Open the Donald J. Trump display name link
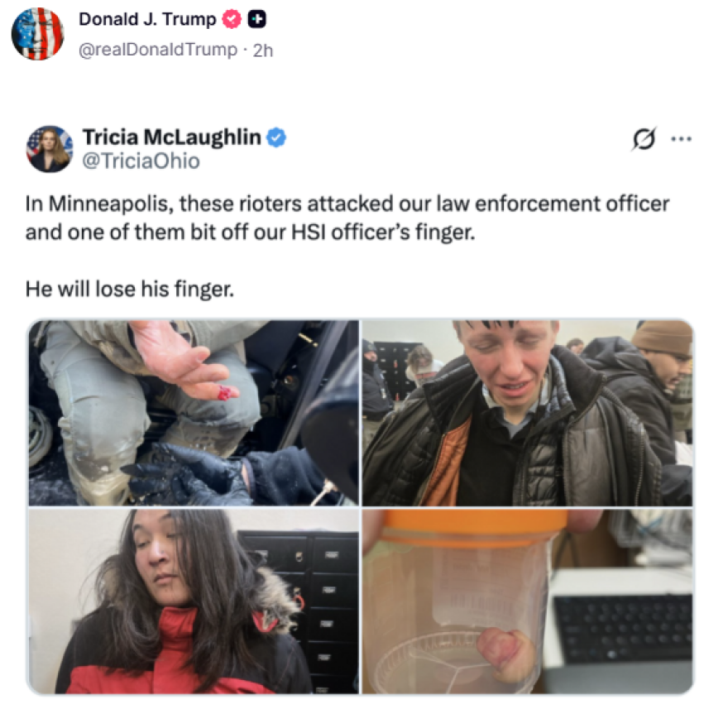 click(147, 20)
